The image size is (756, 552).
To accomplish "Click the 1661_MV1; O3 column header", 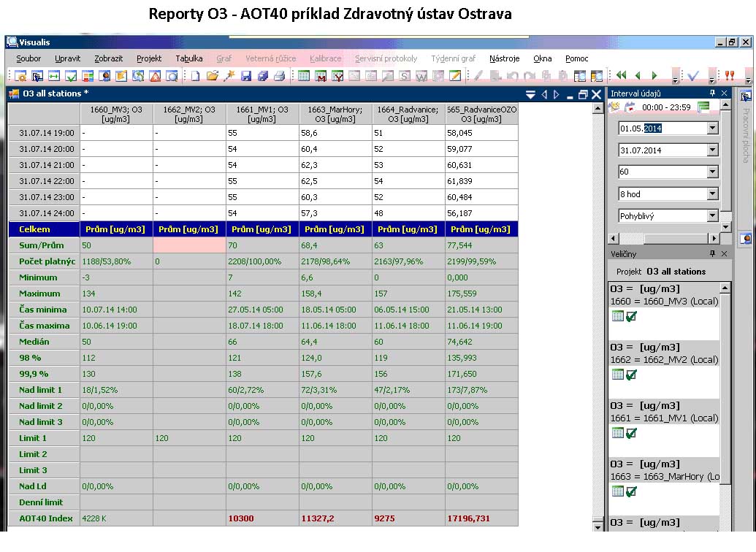I will click(x=262, y=114).
